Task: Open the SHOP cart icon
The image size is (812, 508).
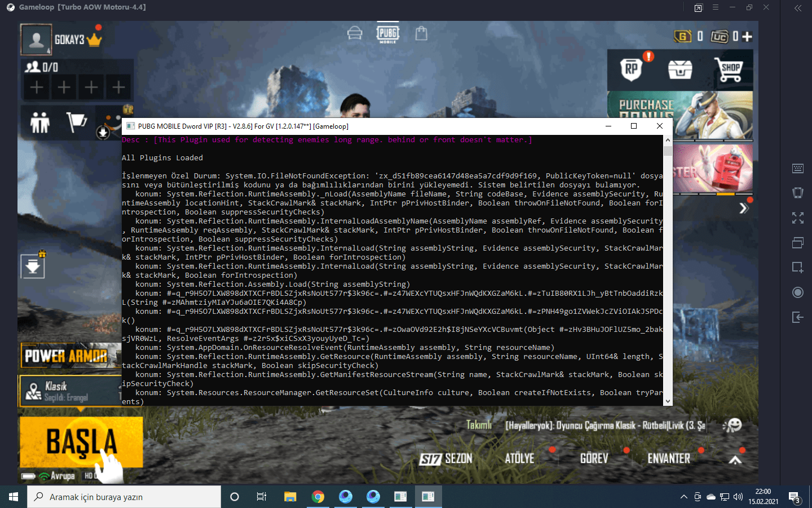Action: 729,69
